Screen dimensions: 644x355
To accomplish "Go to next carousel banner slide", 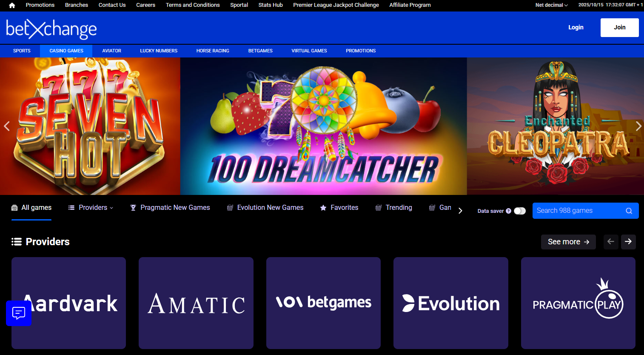I will coord(638,126).
